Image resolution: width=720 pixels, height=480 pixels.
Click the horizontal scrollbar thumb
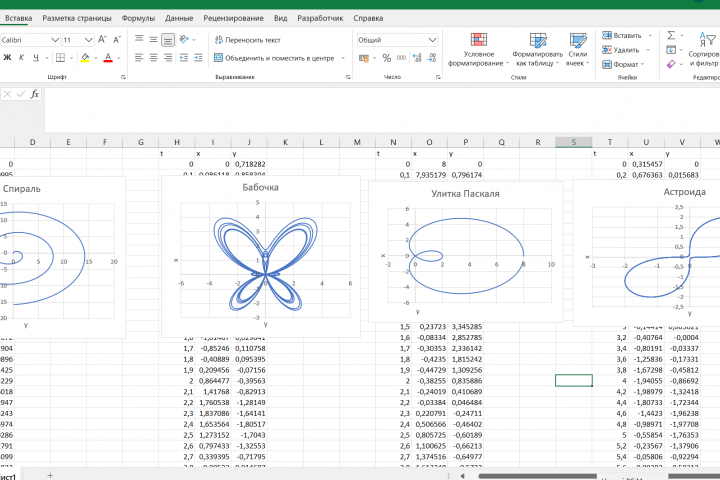(x=537, y=476)
